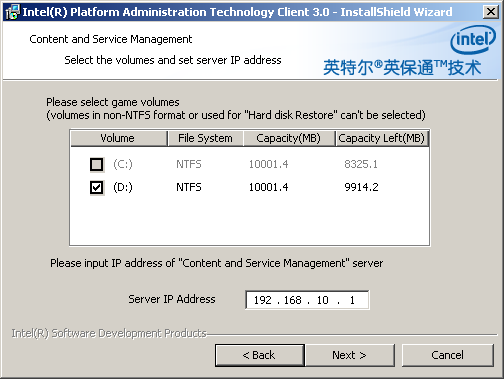Click the empty area of the volume list

(x=249, y=222)
